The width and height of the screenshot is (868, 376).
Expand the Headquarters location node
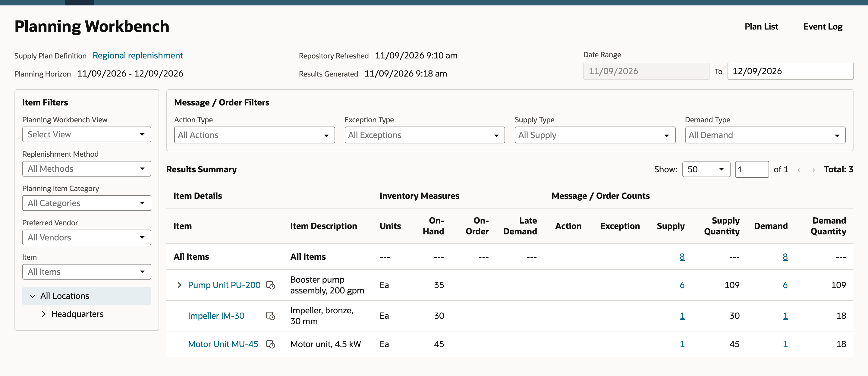pos(43,314)
